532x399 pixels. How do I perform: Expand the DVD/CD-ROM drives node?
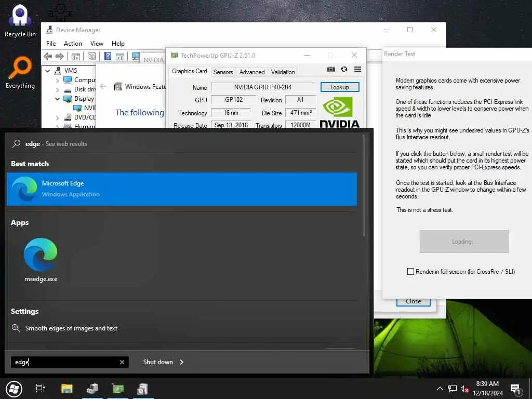57,118
